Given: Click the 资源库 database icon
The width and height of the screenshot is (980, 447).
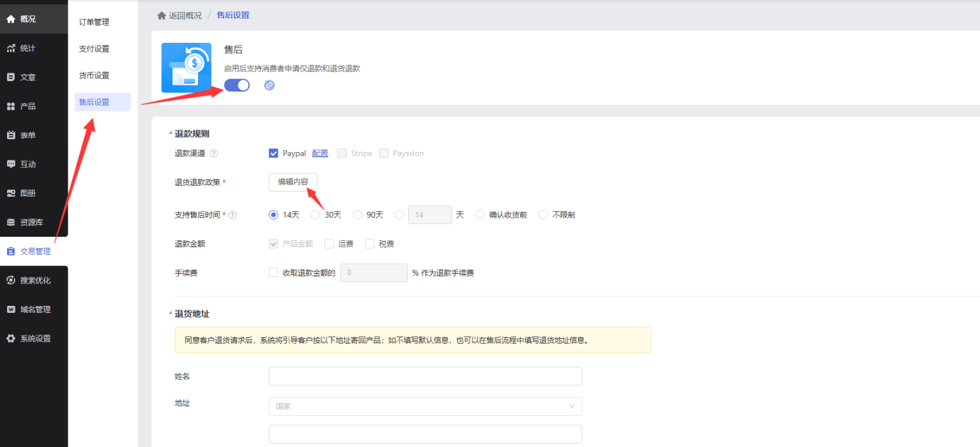Looking at the screenshot, I should click(11, 222).
